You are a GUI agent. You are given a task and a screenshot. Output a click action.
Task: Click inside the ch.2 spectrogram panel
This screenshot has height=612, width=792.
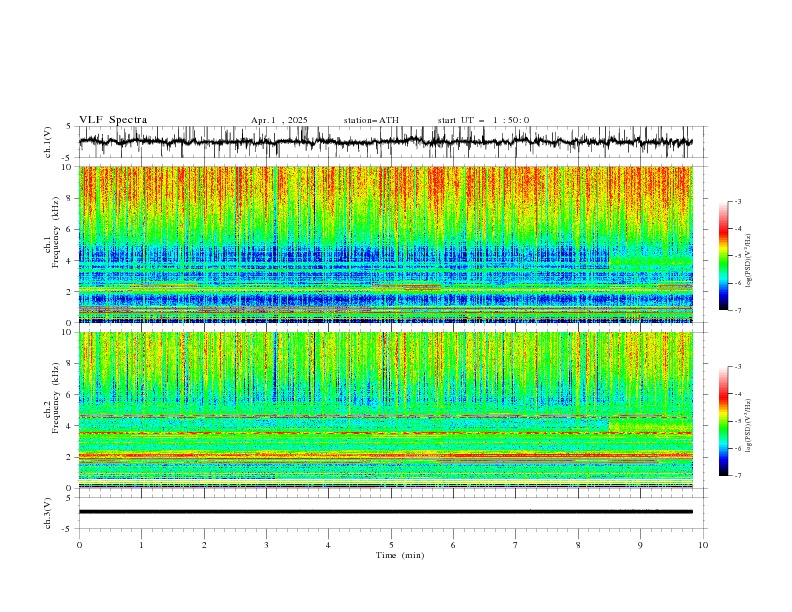(385, 410)
